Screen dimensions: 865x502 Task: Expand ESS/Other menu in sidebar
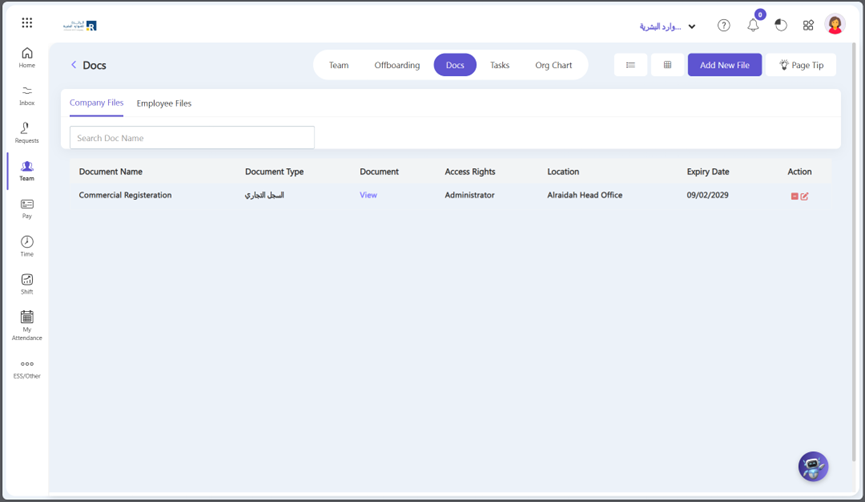click(27, 369)
